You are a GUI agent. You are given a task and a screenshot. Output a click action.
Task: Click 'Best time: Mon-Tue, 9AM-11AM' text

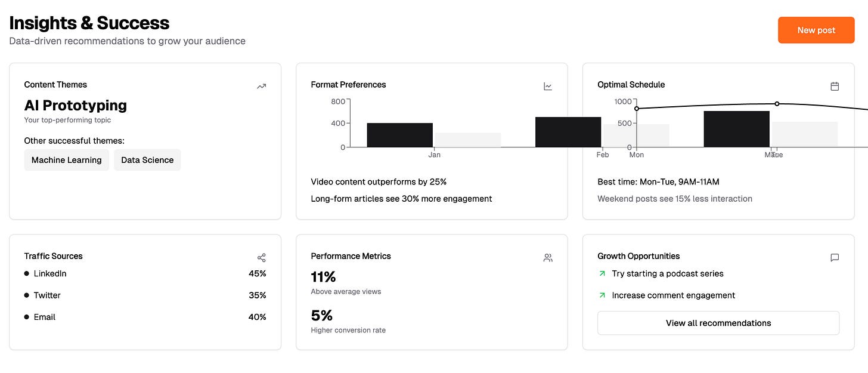tap(658, 181)
